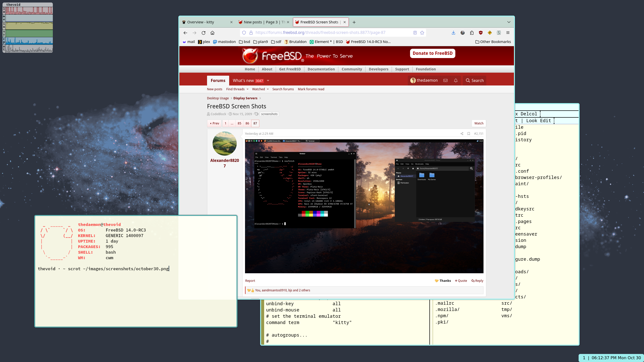Toggle the Thanks reaction on post #2151
This screenshot has width=644, height=362.
point(442,281)
